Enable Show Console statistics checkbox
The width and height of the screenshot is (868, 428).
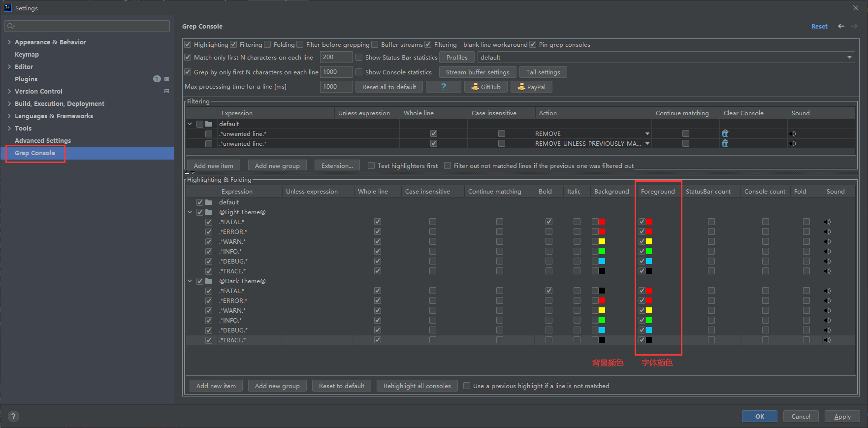[x=359, y=72]
